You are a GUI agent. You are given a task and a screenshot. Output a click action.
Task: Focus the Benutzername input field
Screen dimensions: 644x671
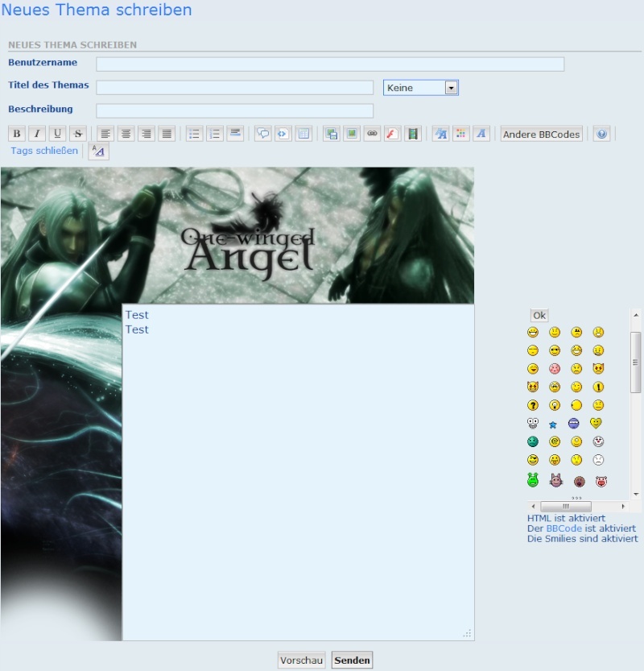pyautogui.click(x=330, y=64)
